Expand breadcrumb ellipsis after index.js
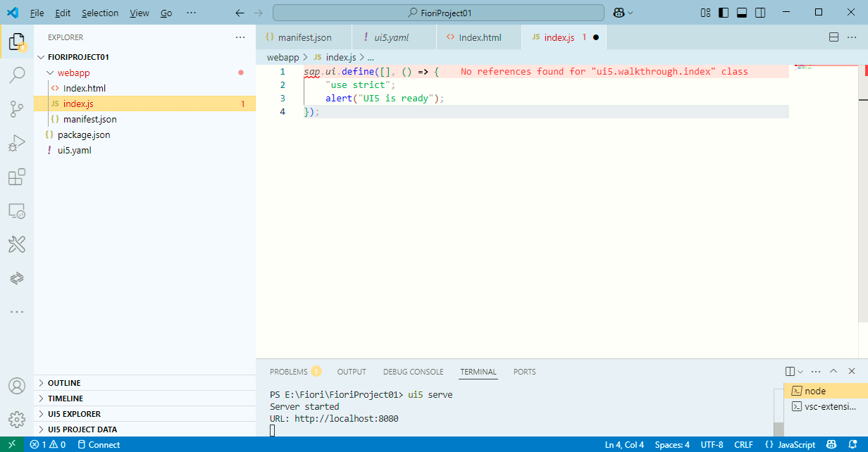The height and width of the screenshot is (452, 868). [x=371, y=57]
